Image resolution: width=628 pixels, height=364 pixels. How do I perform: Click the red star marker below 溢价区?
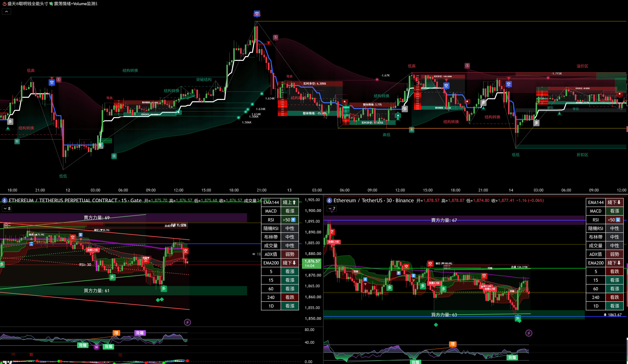[620, 94]
